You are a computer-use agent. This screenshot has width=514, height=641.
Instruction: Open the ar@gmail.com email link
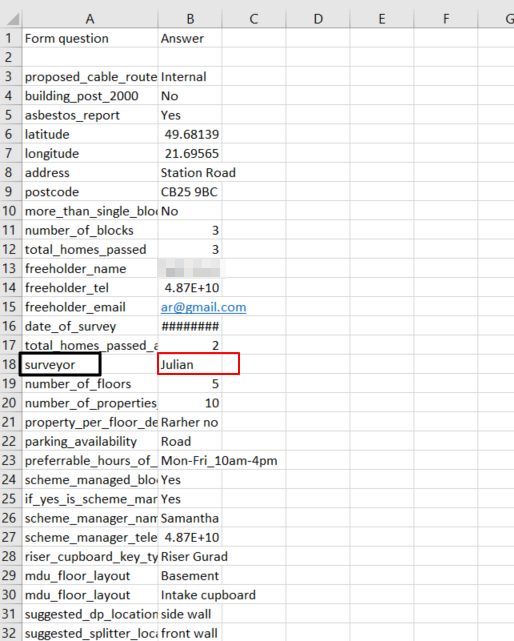(203, 307)
